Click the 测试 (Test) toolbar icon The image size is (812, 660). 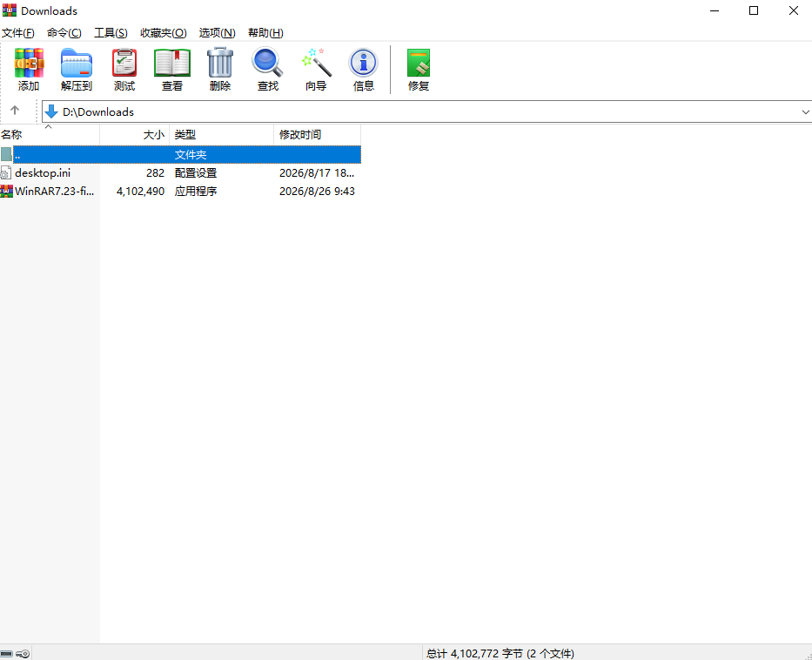[x=124, y=63]
